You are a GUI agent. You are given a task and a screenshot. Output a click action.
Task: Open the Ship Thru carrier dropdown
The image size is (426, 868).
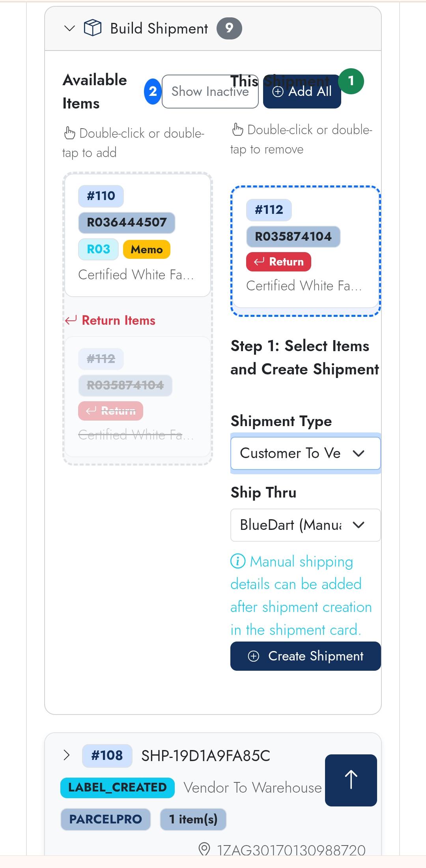(x=305, y=525)
